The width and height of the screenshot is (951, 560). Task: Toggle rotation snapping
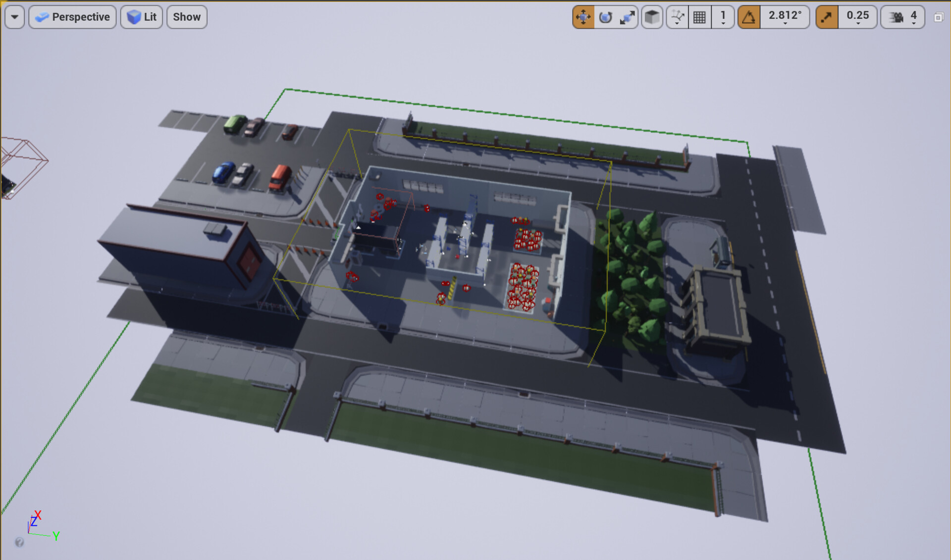click(x=748, y=16)
